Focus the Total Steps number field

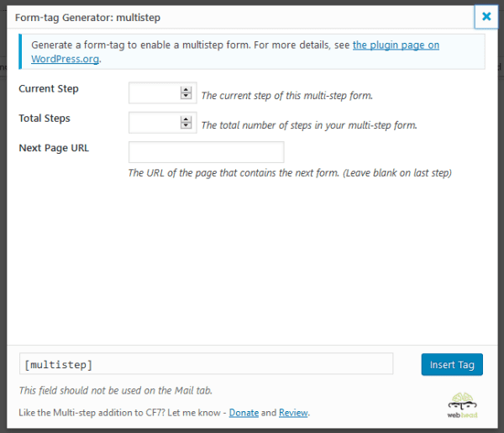point(155,123)
